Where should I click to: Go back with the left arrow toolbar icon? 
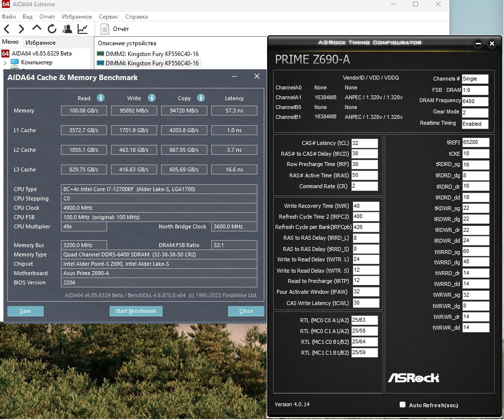[7, 29]
